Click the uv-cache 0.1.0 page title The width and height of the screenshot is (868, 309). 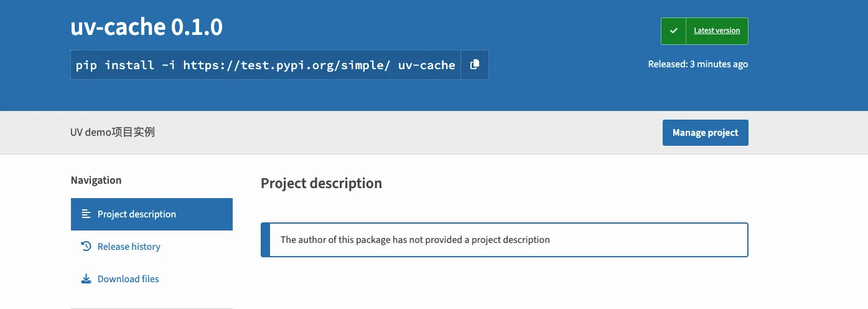click(147, 27)
